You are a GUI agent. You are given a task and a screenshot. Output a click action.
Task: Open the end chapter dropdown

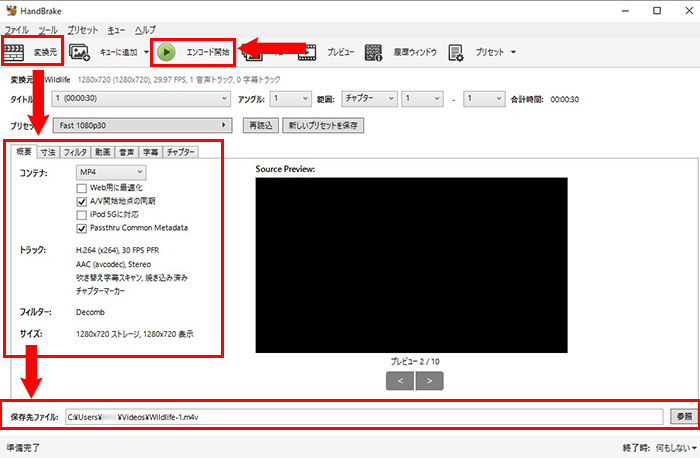484,99
